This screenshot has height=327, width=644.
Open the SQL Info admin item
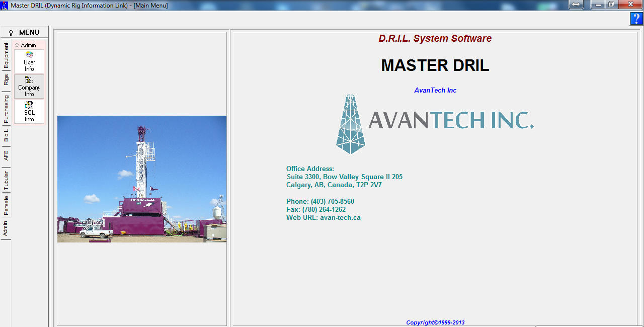pos(29,112)
